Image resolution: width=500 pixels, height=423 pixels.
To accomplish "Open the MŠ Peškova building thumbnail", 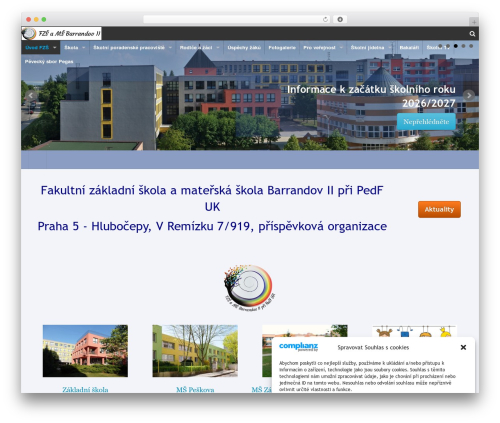I will click(x=195, y=351).
